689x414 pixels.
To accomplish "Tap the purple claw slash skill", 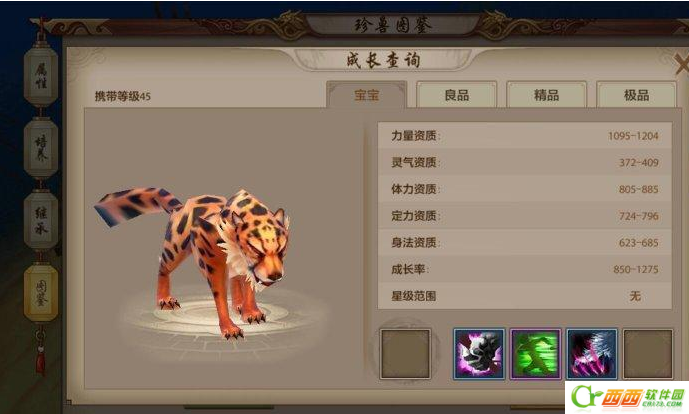I will (592, 354).
